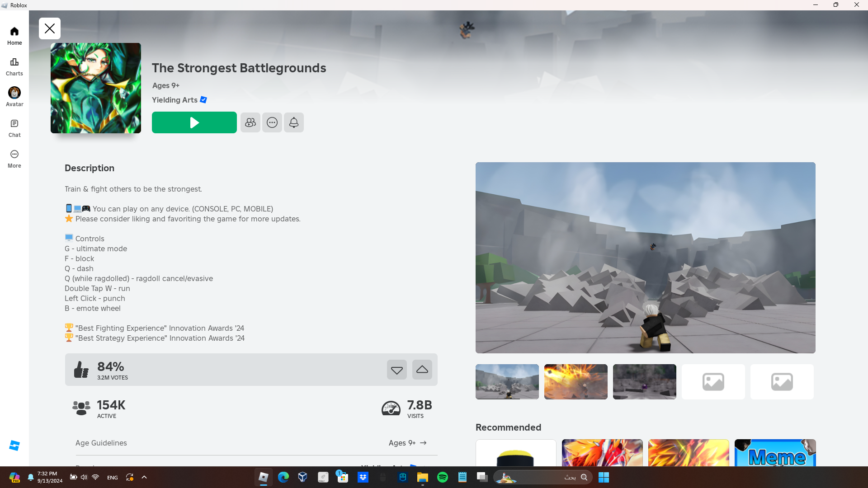Open File Explorer from the taskbar

click(x=423, y=477)
